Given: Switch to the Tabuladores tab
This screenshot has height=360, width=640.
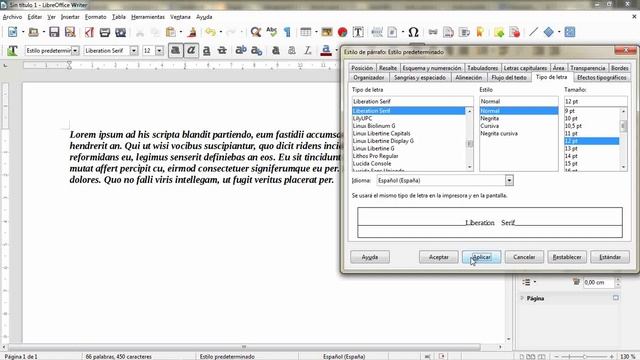Looking at the screenshot, I should pyautogui.click(x=482, y=68).
